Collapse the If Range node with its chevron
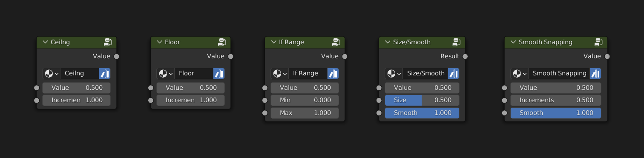 [273, 42]
